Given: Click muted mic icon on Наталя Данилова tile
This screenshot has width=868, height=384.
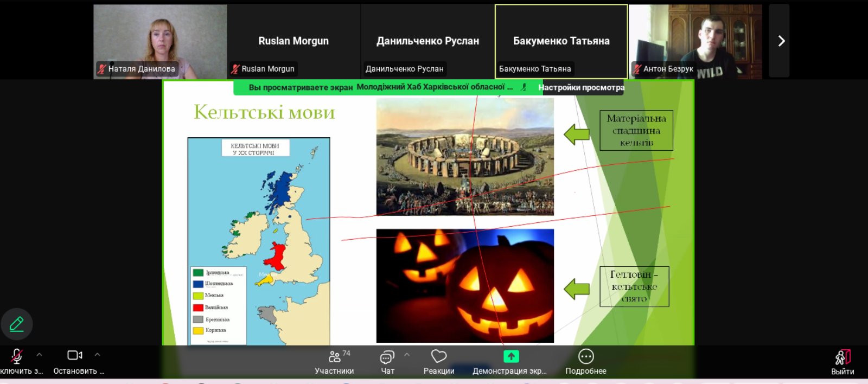Looking at the screenshot, I should [x=101, y=69].
